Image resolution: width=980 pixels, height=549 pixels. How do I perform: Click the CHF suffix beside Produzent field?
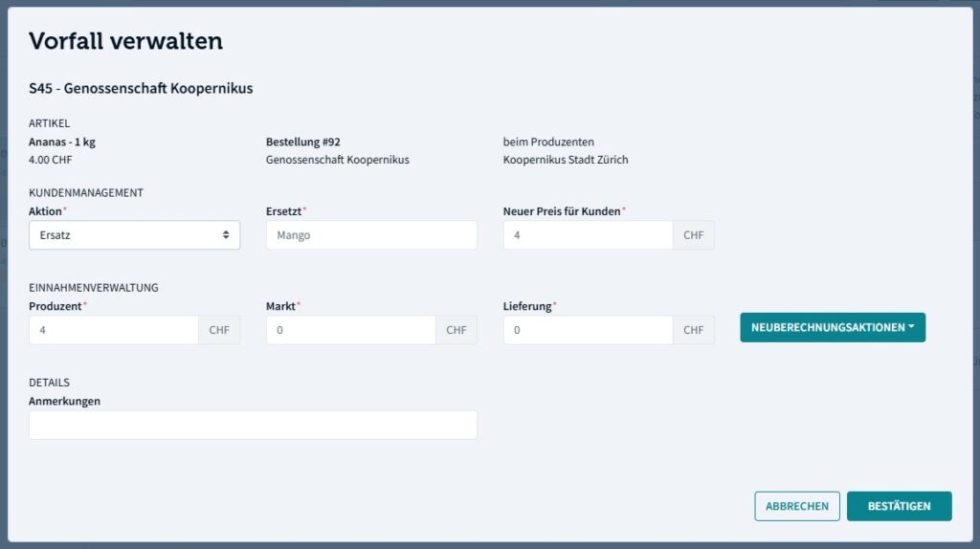pos(220,330)
